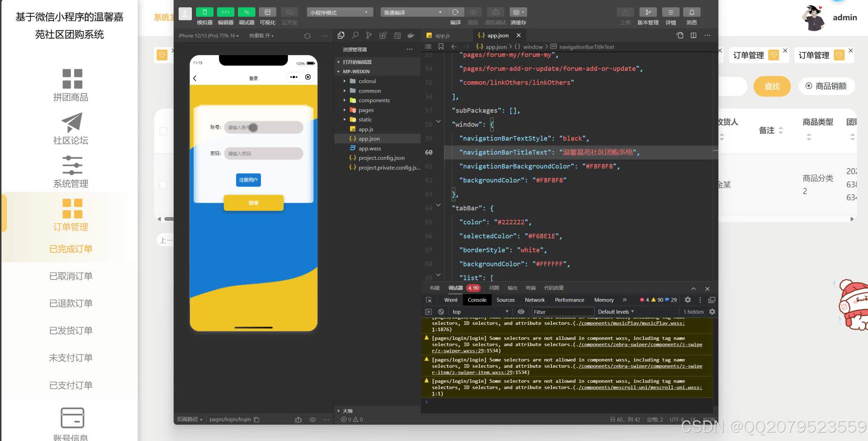Screen dimensions: 868x441
Task: Toggle the console live expression eye icon
Action: [521, 312]
